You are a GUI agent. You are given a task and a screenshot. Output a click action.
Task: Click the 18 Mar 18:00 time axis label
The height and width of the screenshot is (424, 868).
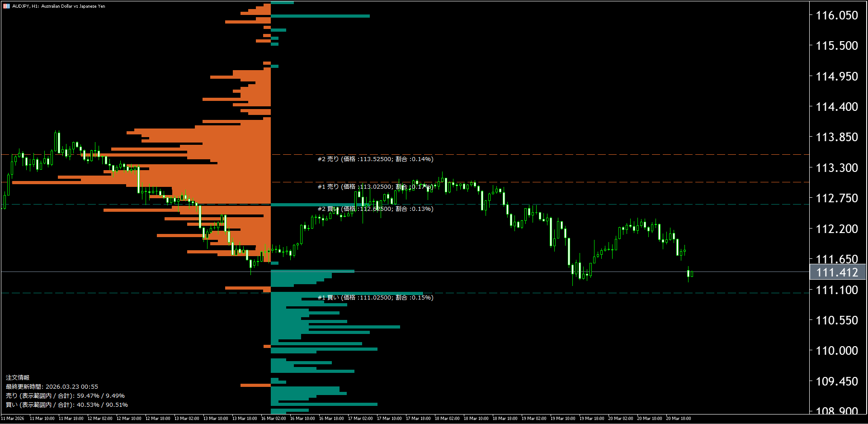pos(505,419)
